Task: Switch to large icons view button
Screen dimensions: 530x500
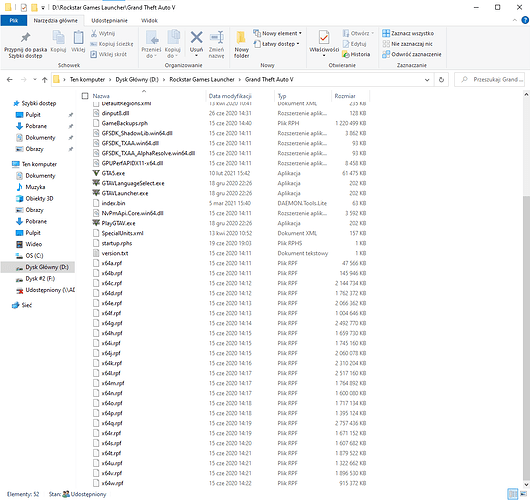Action: point(523,494)
